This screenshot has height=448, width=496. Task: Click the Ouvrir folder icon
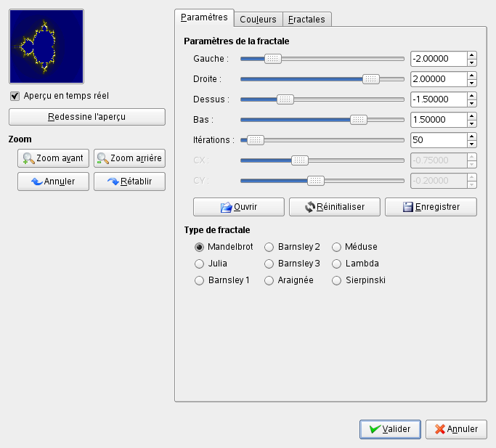coord(226,207)
